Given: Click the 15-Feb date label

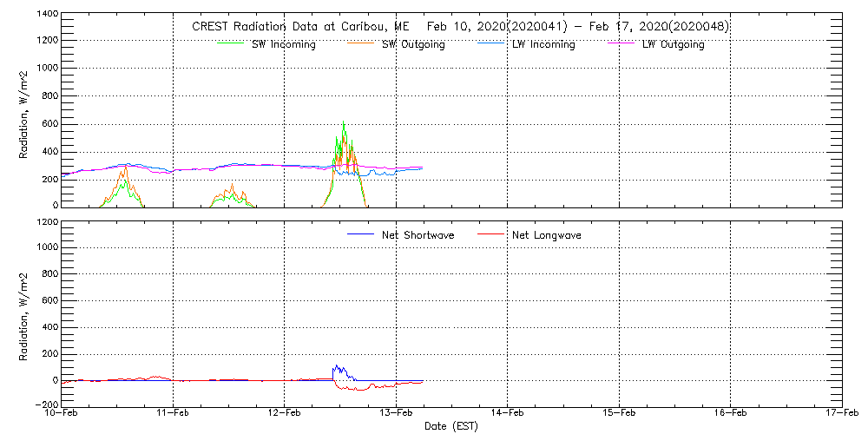Looking at the screenshot, I should [x=619, y=414].
